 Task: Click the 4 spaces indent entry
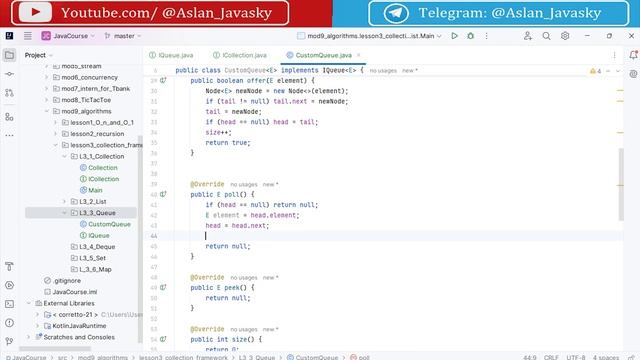point(606,357)
